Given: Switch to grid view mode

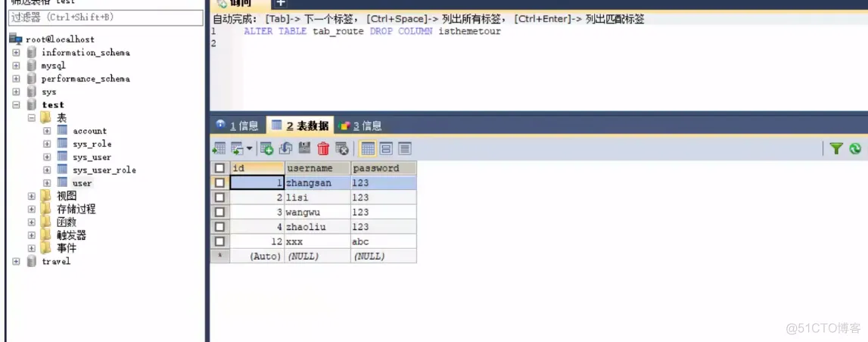Looking at the screenshot, I should [x=368, y=148].
